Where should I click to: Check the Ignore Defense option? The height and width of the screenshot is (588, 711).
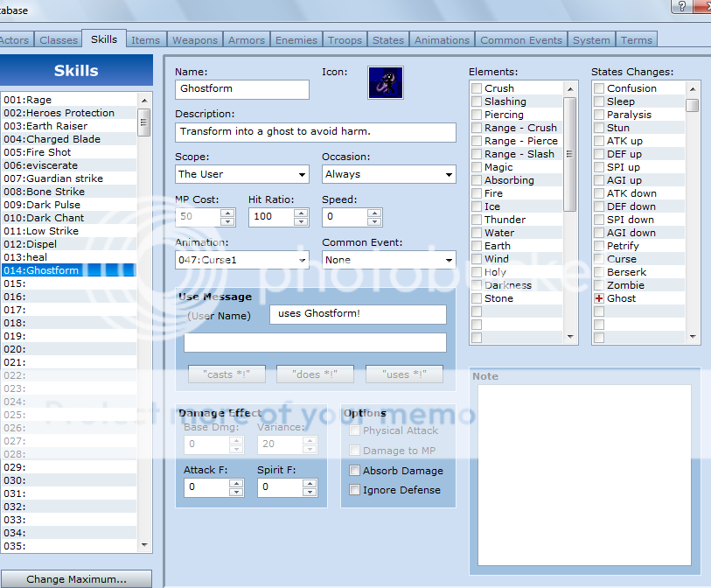(x=354, y=490)
